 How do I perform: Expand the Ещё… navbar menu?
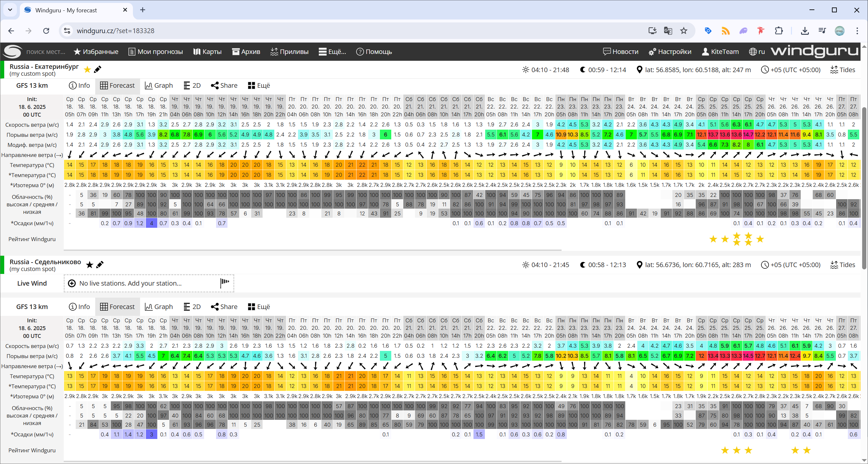point(332,52)
